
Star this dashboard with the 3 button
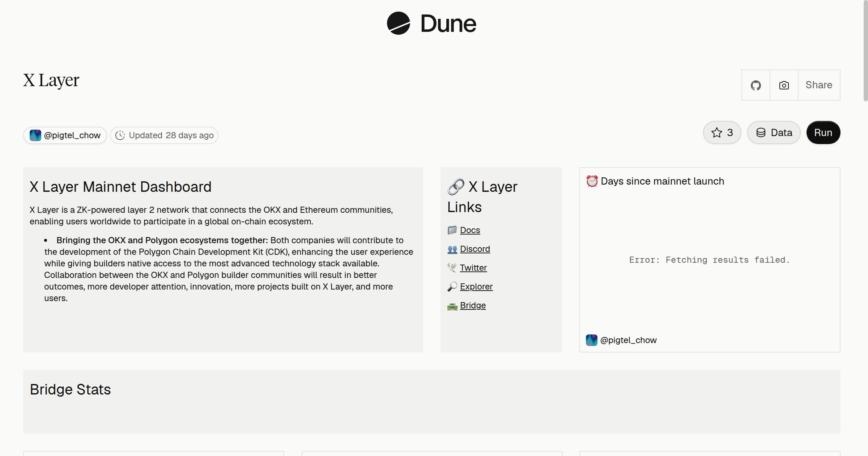tap(722, 132)
